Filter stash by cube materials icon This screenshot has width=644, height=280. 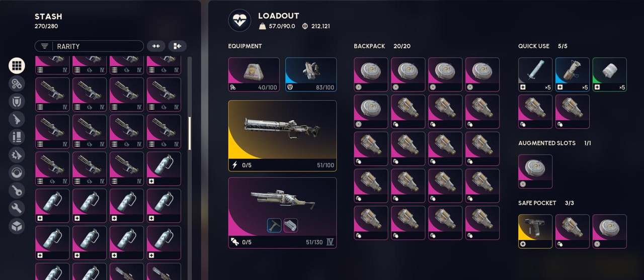coord(17,226)
